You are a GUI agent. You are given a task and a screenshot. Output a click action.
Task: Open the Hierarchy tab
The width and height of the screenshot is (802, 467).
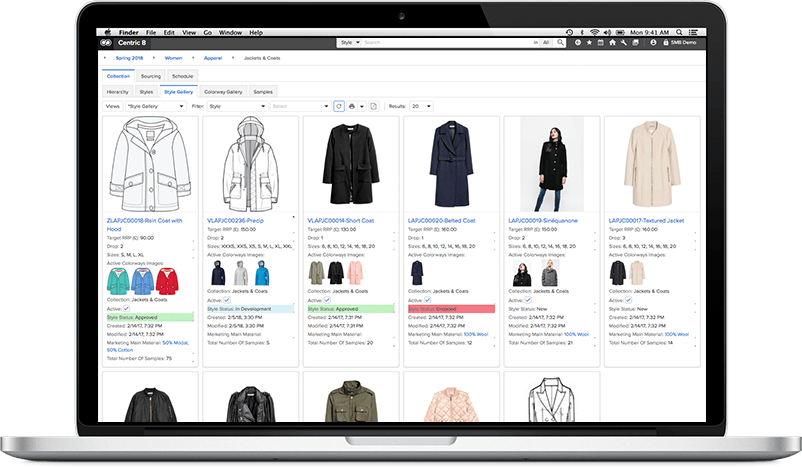[118, 92]
